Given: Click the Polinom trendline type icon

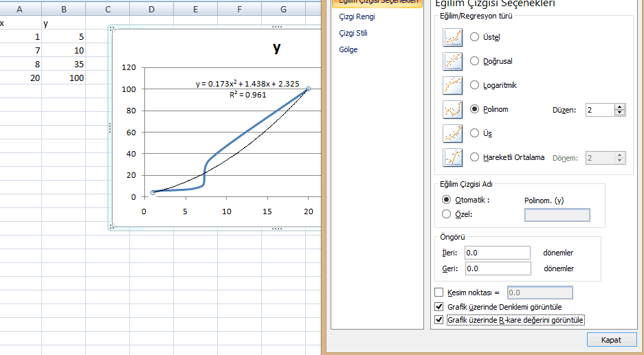Looking at the screenshot, I should (x=452, y=109).
